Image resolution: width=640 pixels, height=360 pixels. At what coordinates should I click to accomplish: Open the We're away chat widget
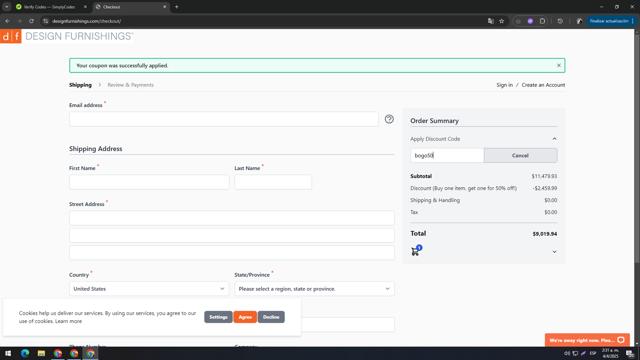click(587, 340)
